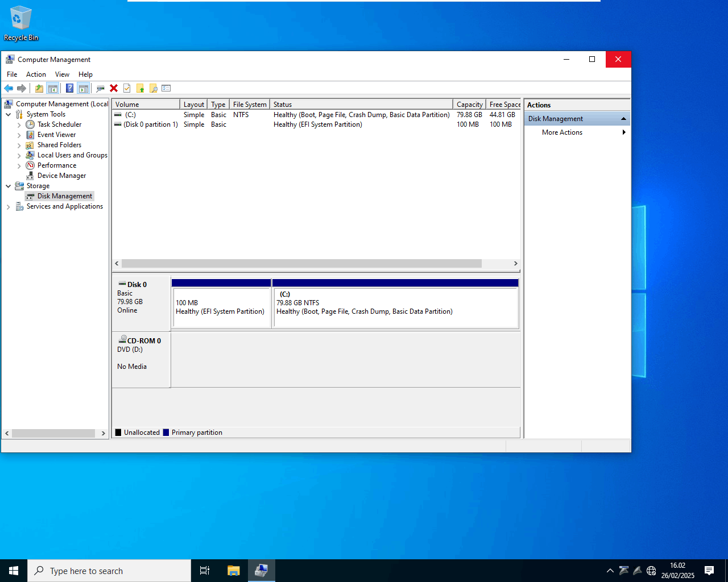This screenshot has height=582, width=728.
Task: Select Task Scheduler clock icon in tree
Action: (x=30, y=124)
